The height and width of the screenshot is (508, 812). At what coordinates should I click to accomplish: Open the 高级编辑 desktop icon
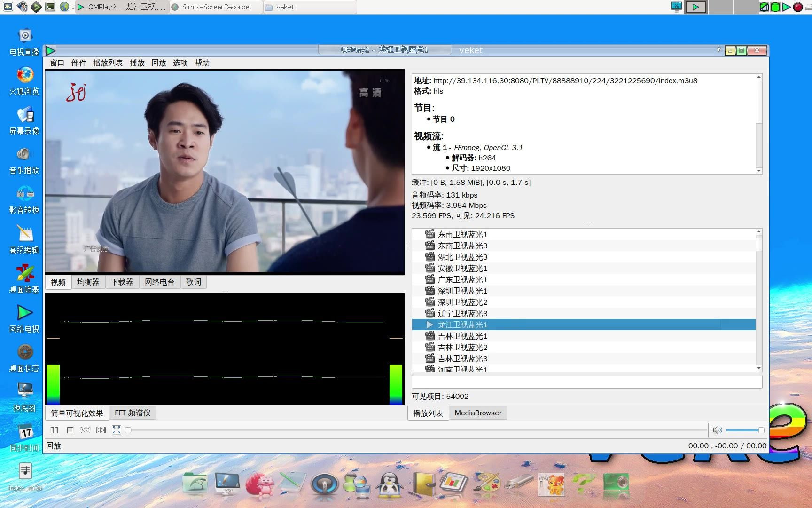(24, 240)
